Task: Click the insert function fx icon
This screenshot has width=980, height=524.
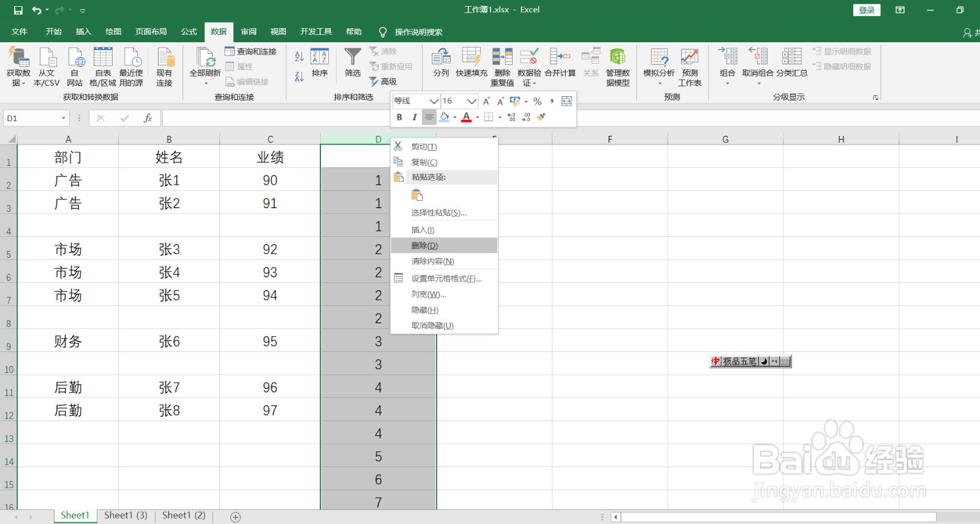Action: pyautogui.click(x=148, y=118)
